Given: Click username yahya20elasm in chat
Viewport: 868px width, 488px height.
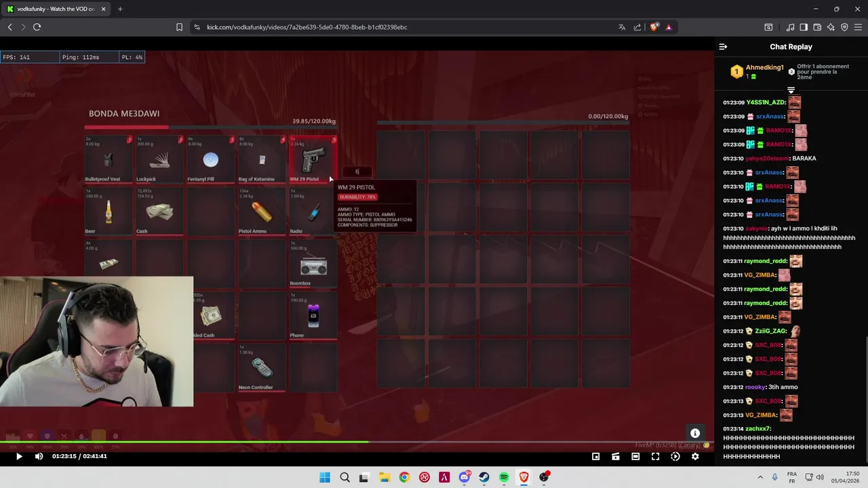Looking at the screenshot, I should pos(767,159).
